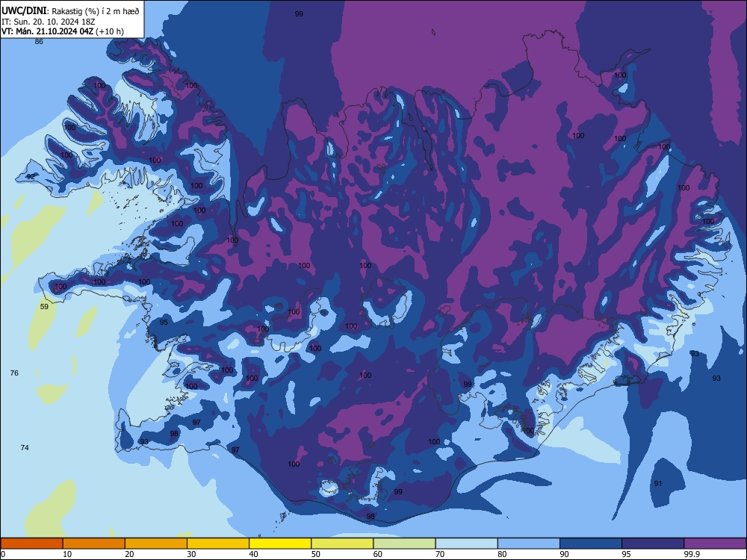Select the dark blue 90–95 legend swatch
This screenshot has width=747, height=560.
(x=591, y=544)
